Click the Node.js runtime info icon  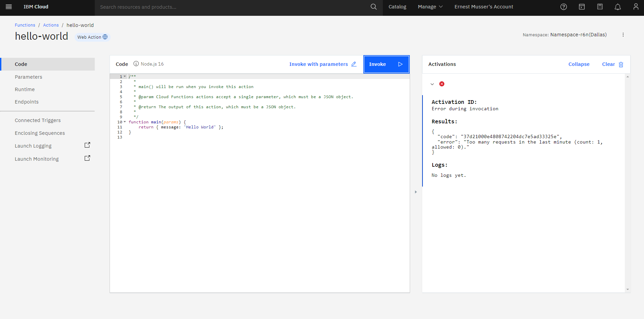136,64
